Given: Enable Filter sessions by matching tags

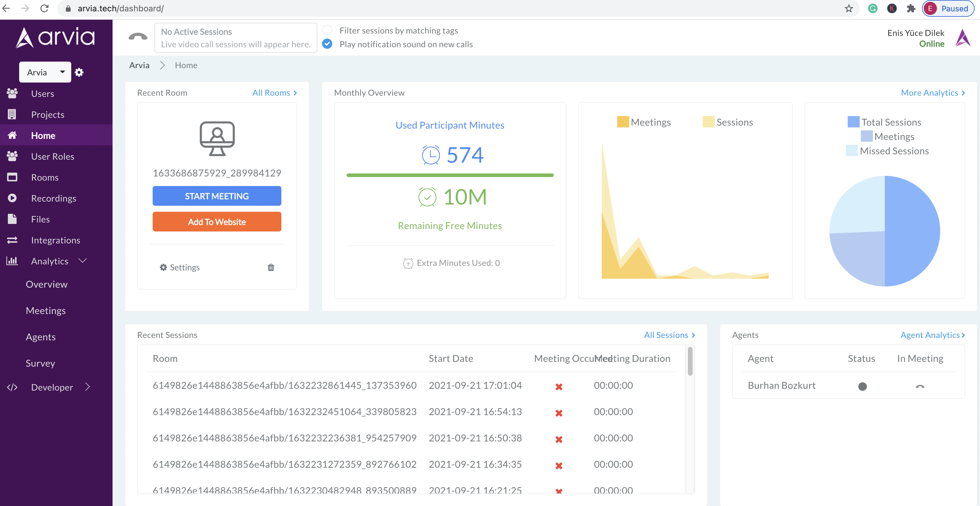Looking at the screenshot, I should [327, 30].
